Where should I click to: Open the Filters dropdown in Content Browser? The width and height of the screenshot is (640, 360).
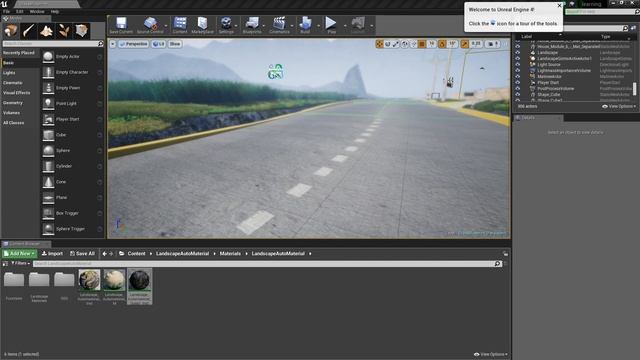[x=20, y=264]
